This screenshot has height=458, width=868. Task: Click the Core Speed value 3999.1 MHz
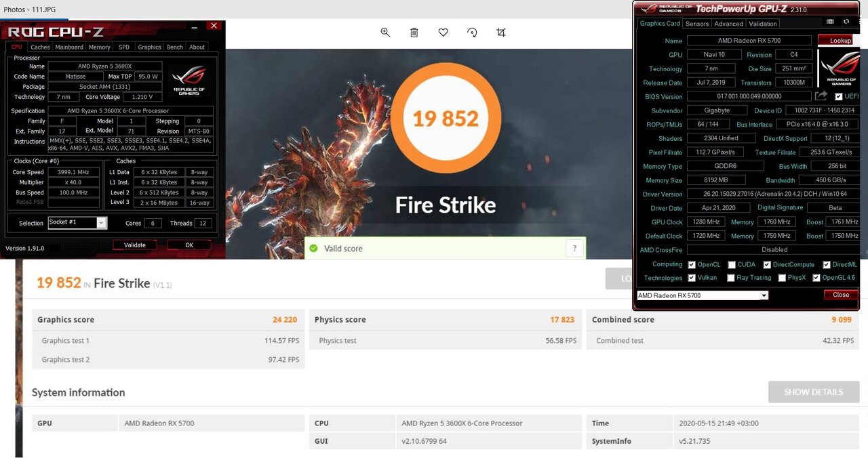coord(73,172)
